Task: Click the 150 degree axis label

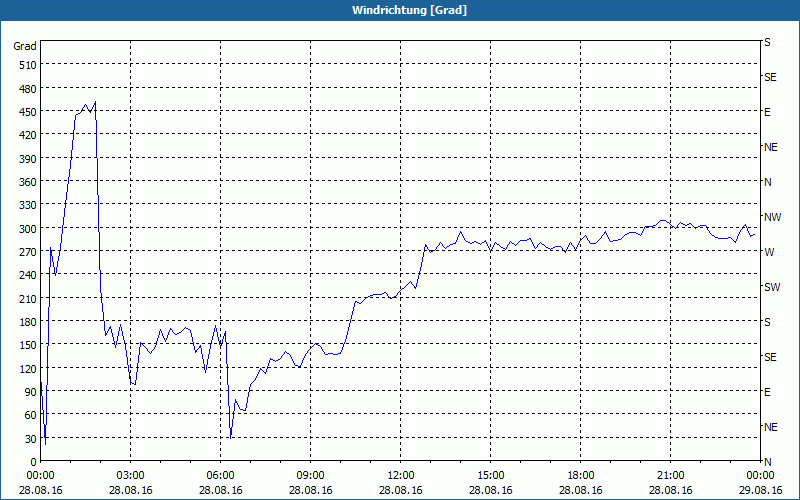Action: click(x=28, y=345)
